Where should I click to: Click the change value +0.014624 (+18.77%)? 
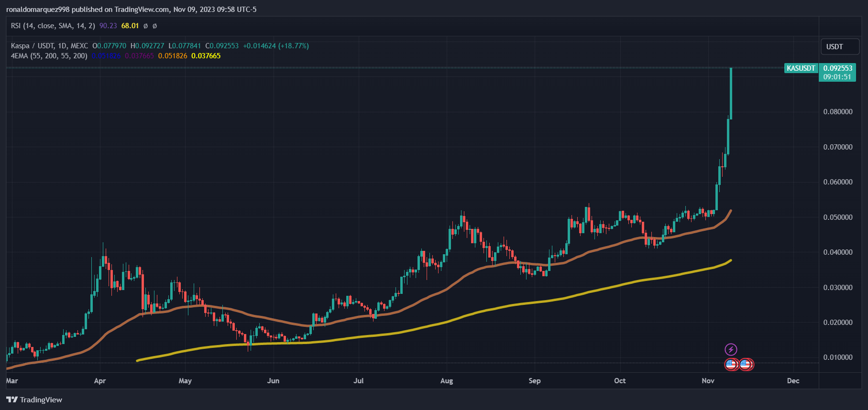coord(276,46)
